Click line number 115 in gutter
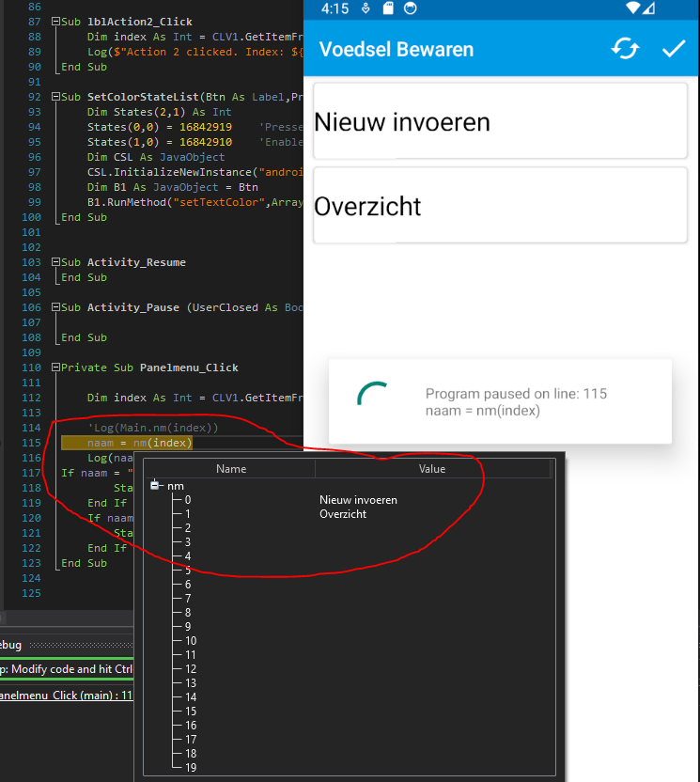Viewport: 700px width, 782px height. pos(31,443)
